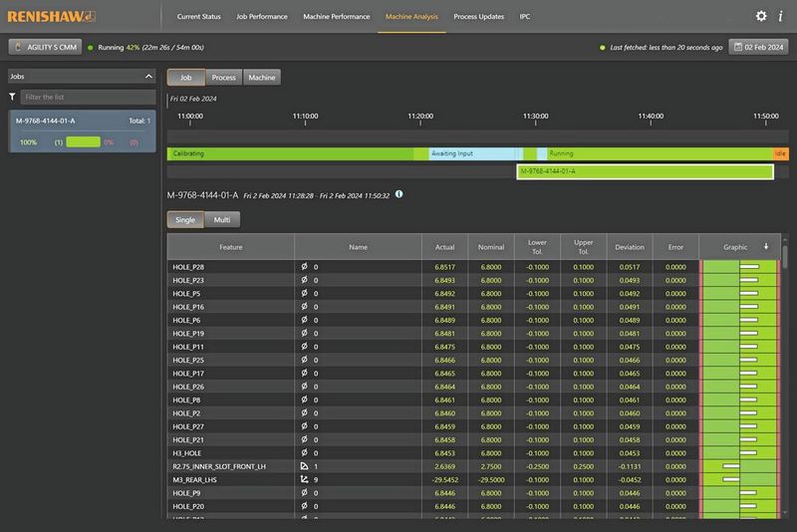Click the diameter icon for HOLE_P5
This screenshot has height=532, width=797.
click(304, 293)
